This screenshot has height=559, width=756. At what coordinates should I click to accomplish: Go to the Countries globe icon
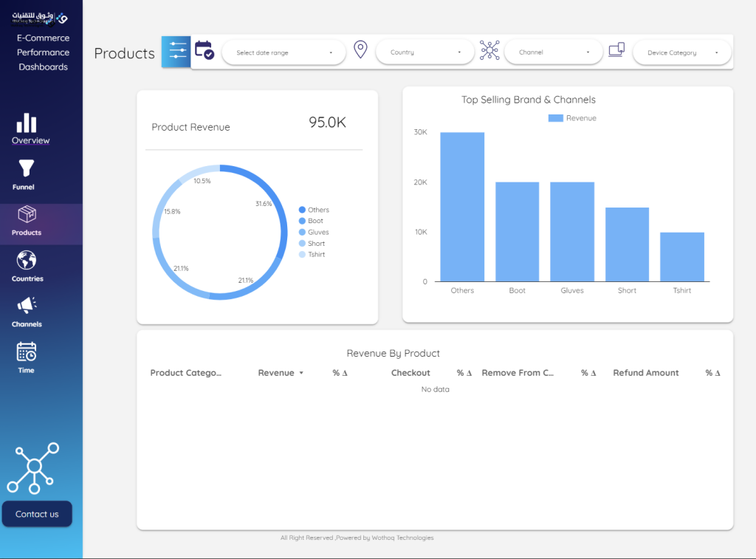[x=27, y=261]
